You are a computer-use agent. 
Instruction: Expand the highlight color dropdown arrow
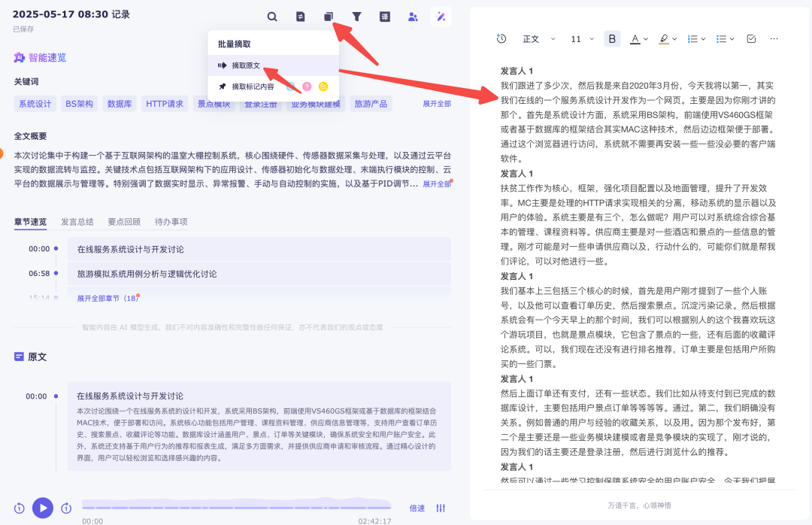pos(674,39)
